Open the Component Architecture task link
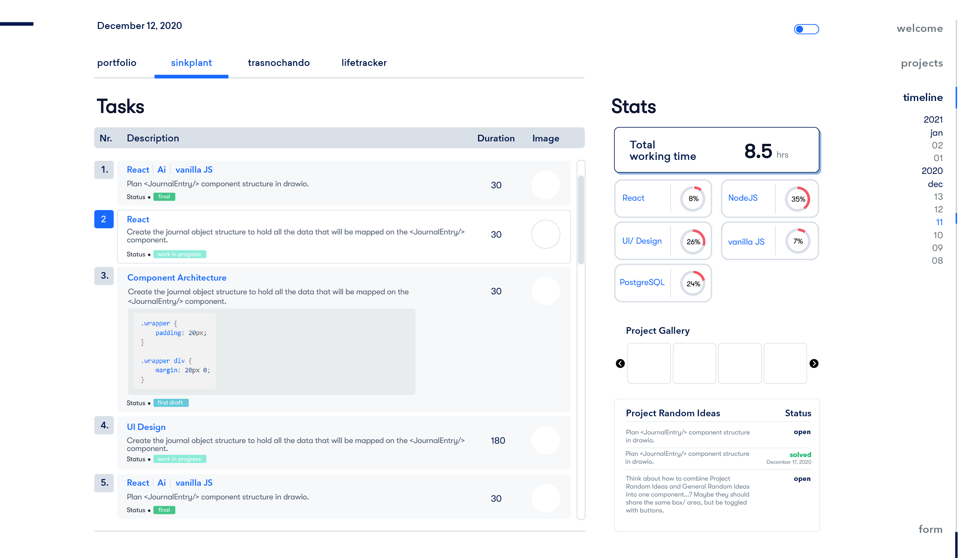The height and width of the screenshot is (558, 980). pyautogui.click(x=177, y=277)
